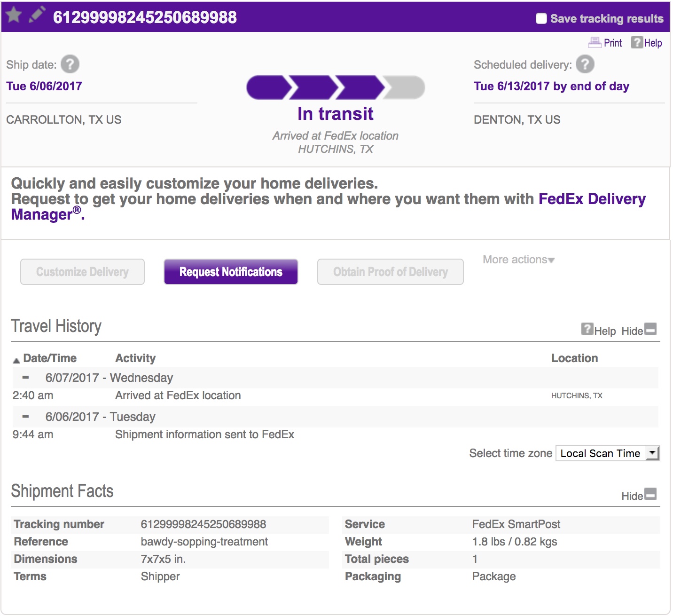Image resolution: width=673 pixels, height=616 pixels.
Task: Click the 7x7x5 in. dimensions value
Action: [x=164, y=559]
